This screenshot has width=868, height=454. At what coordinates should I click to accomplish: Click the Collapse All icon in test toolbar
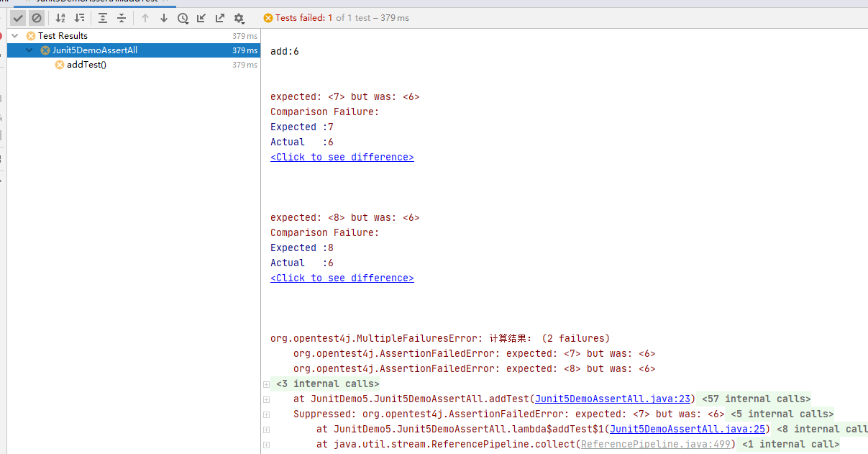click(x=122, y=18)
